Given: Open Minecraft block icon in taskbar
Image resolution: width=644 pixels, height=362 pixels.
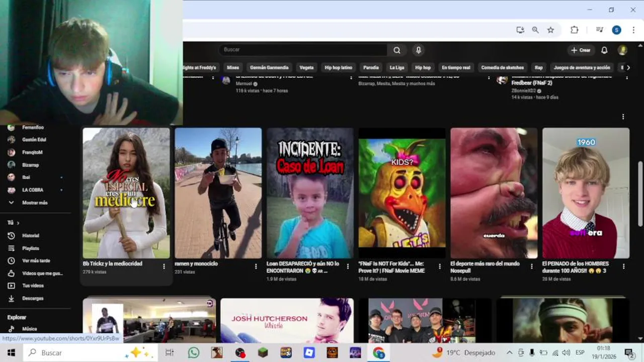Looking at the screenshot, I should click(x=263, y=352).
